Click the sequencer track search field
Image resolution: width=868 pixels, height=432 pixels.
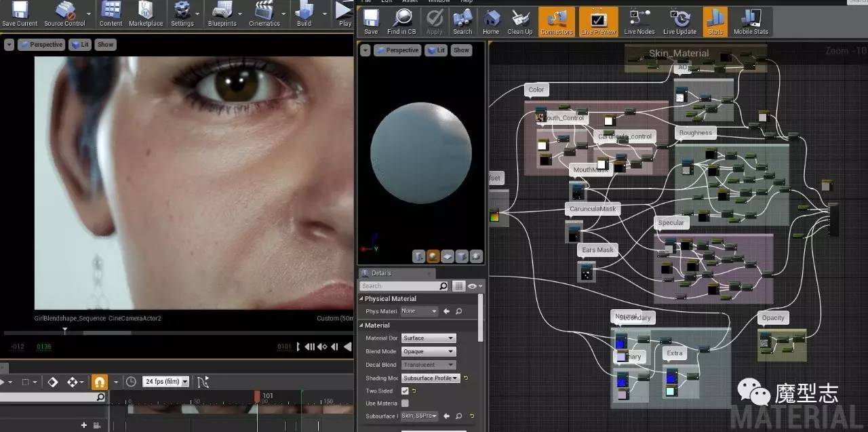(x=53, y=397)
